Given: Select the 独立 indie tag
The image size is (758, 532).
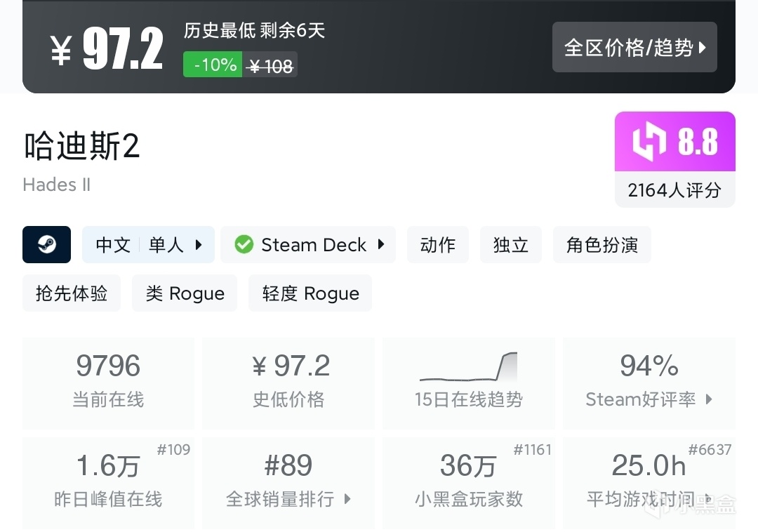Looking at the screenshot, I should point(510,244).
